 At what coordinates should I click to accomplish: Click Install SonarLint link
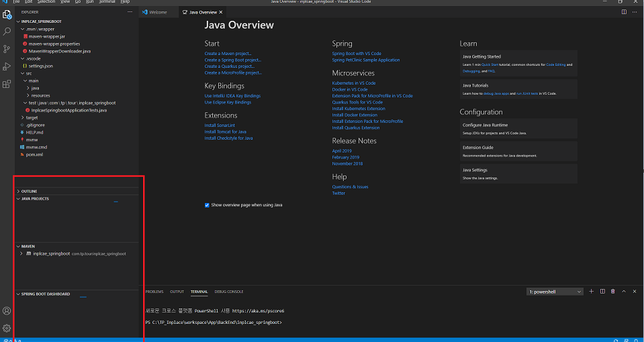(x=220, y=126)
